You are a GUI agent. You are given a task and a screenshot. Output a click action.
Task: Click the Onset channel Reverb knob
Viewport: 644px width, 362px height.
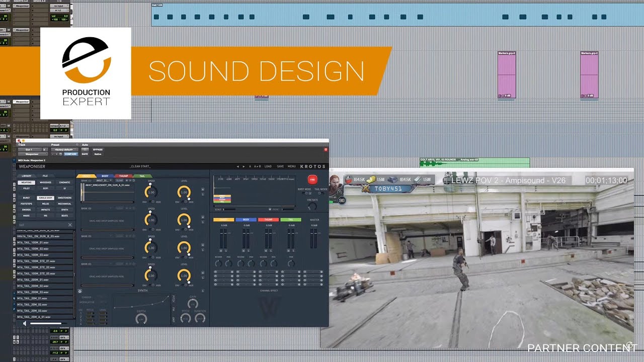point(218,263)
